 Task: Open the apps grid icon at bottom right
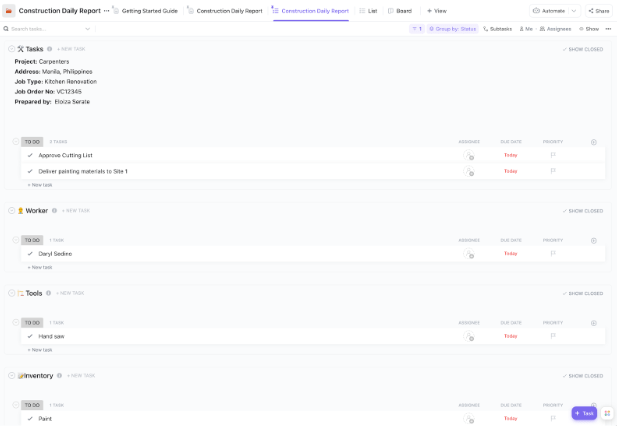point(607,413)
